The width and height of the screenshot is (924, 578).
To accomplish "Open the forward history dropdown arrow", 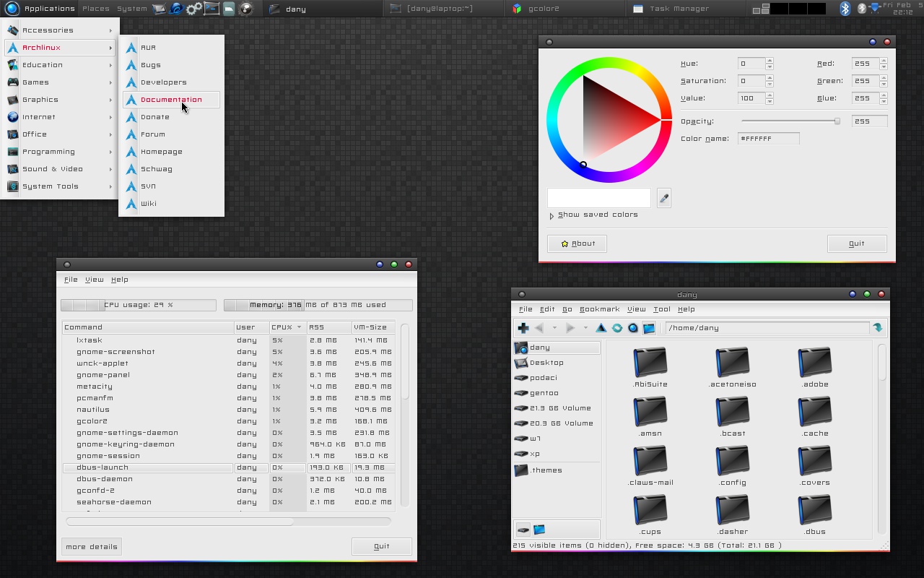I will point(585,328).
